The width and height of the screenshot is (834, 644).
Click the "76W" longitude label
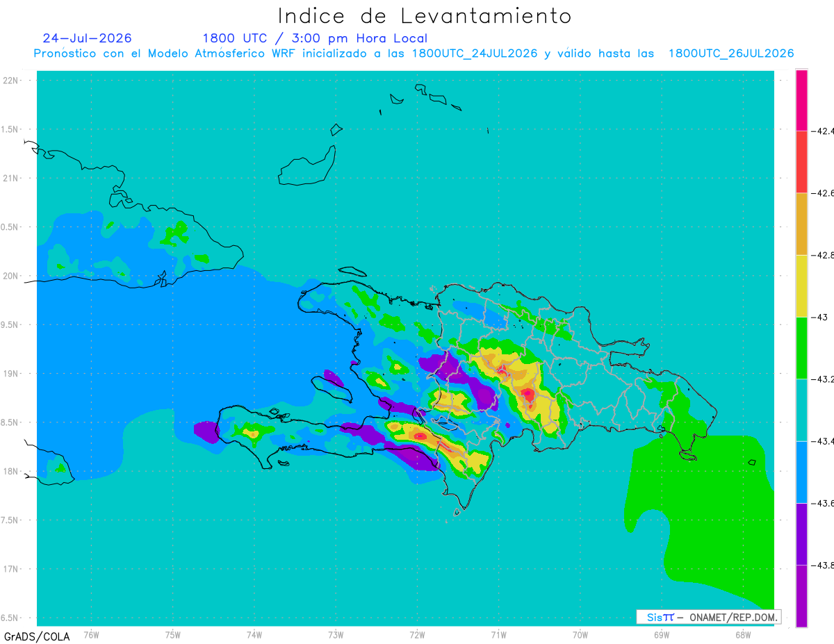pos(91,634)
